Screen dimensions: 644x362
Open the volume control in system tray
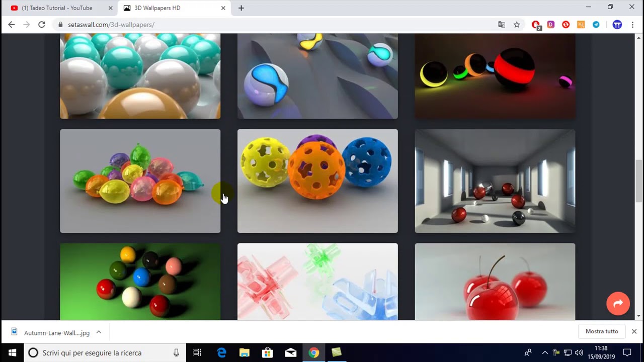[579, 352]
